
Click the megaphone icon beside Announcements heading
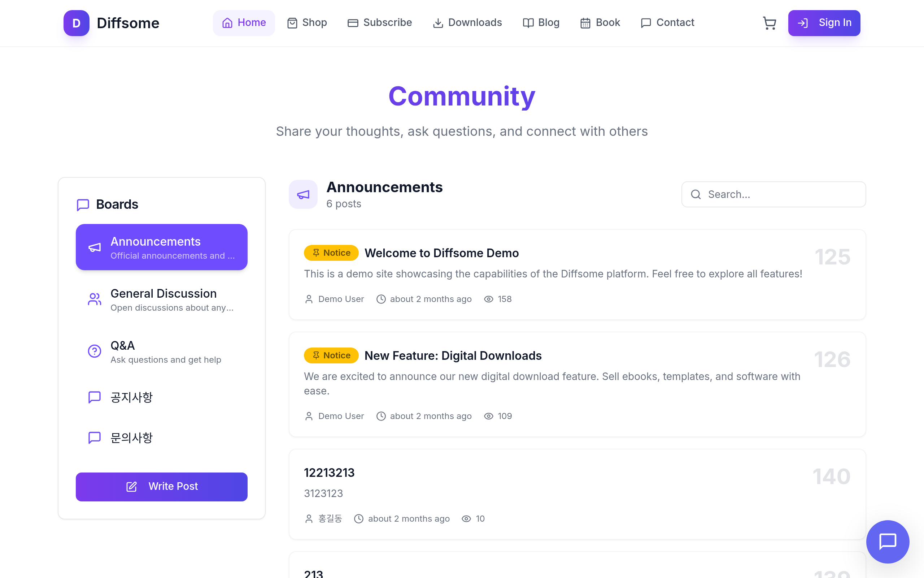coord(303,195)
